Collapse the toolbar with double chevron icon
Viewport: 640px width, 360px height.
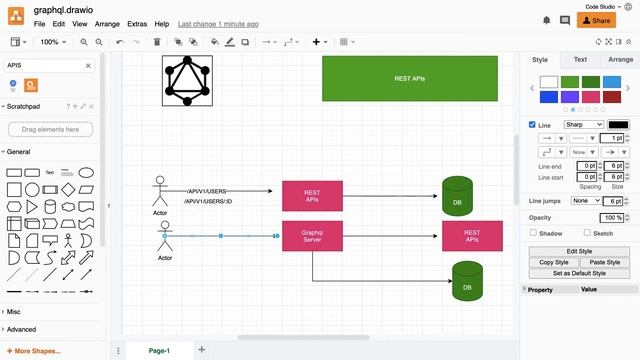pyautogui.click(x=629, y=42)
